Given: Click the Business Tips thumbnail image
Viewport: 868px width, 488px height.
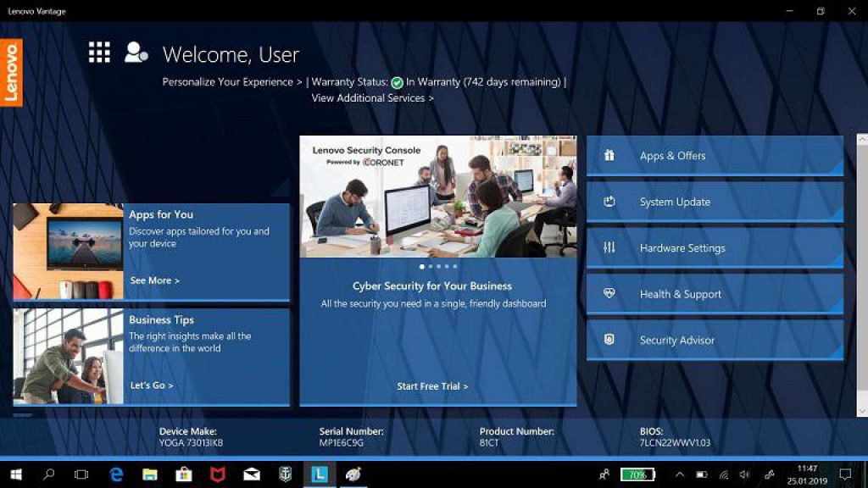Looking at the screenshot, I should click(x=68, y=357).
